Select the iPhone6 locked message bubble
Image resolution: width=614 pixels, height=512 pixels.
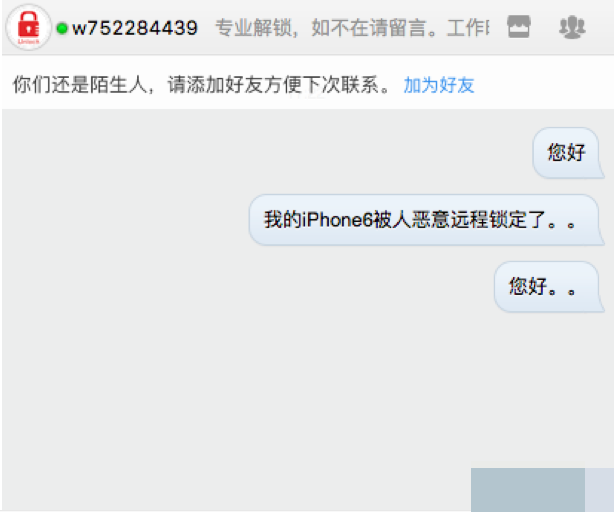(426, 220)
